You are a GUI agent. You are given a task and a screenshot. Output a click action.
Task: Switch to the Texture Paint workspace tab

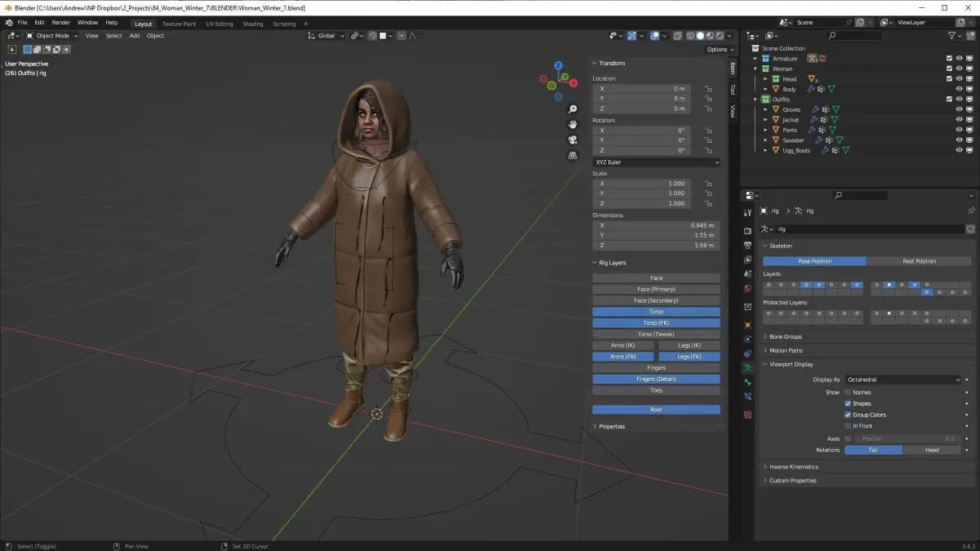(x=179, y=24)
